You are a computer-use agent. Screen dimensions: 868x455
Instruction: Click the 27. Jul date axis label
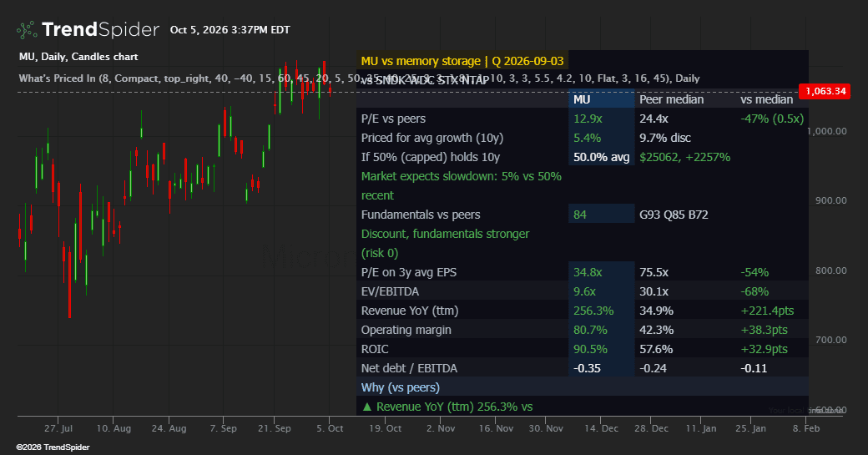point(58,428)
